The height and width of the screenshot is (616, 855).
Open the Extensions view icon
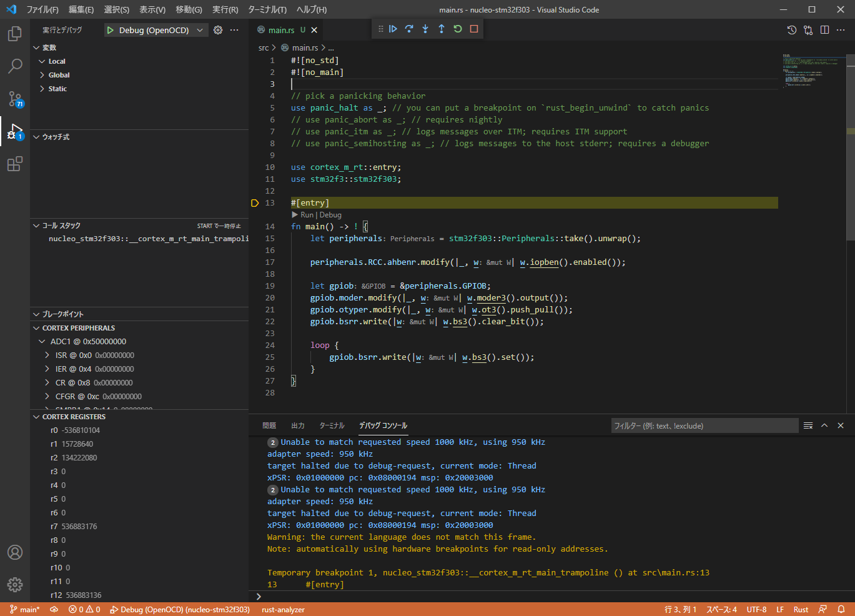tap(14, 164)
